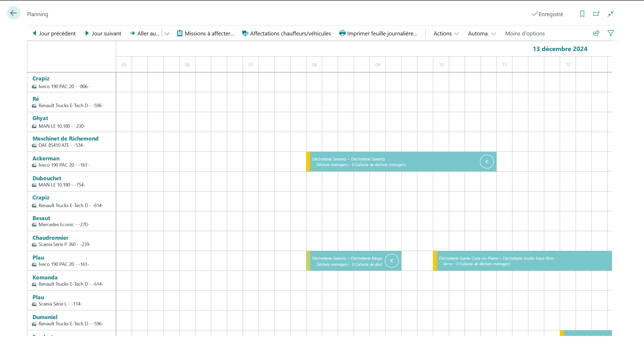
Task: Click truck icon beside Iveco 190 PAC 20 -806-
Action: point(34,86)
